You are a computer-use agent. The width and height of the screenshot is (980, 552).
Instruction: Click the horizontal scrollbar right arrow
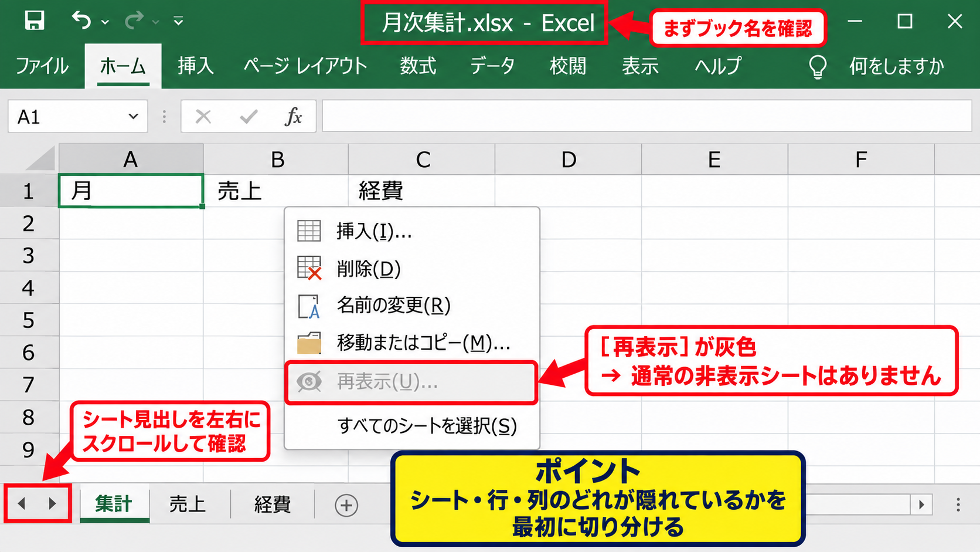(921, 504)
